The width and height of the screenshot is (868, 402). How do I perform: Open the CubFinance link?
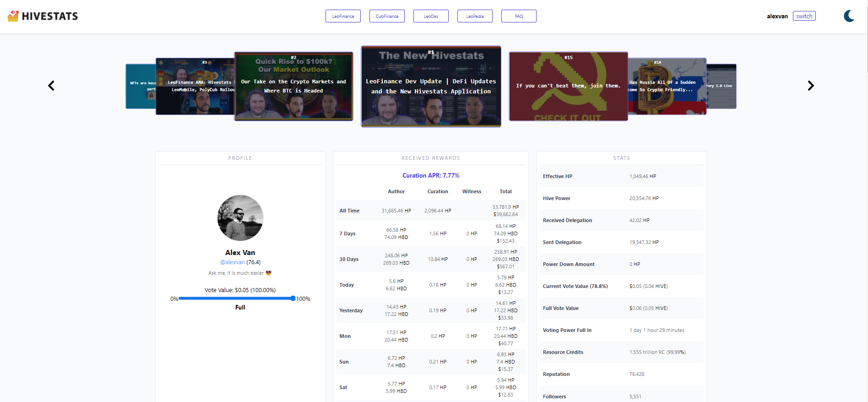[387, 16]
